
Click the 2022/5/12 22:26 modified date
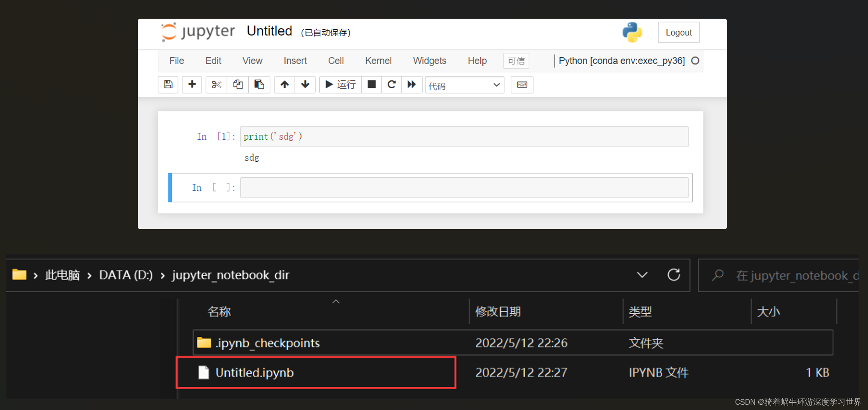[521, 343]
